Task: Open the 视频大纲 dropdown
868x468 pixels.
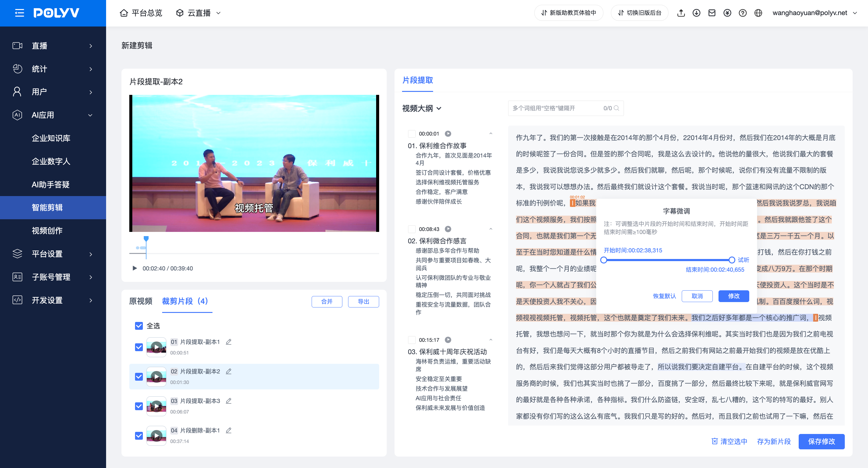Action: point(422,108)
